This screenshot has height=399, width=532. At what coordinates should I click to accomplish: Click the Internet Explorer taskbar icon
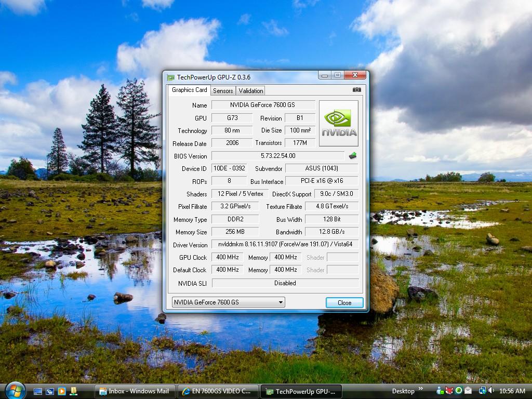pos(185,391)
